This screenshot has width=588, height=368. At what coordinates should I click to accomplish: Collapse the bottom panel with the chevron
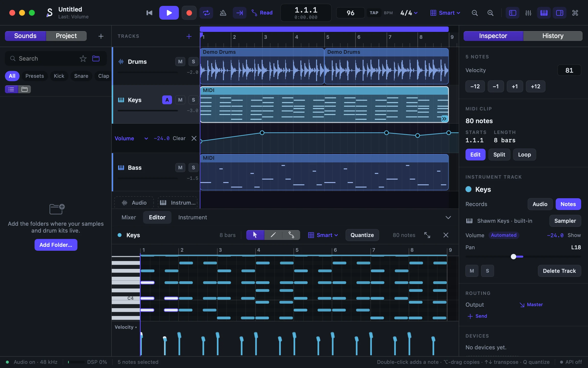pos(448,217)
